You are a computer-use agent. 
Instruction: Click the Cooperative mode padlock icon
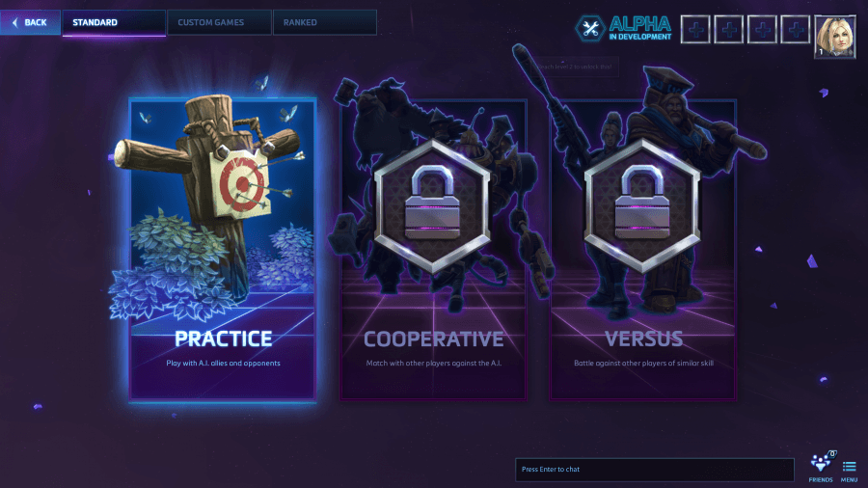click(432, 203)
